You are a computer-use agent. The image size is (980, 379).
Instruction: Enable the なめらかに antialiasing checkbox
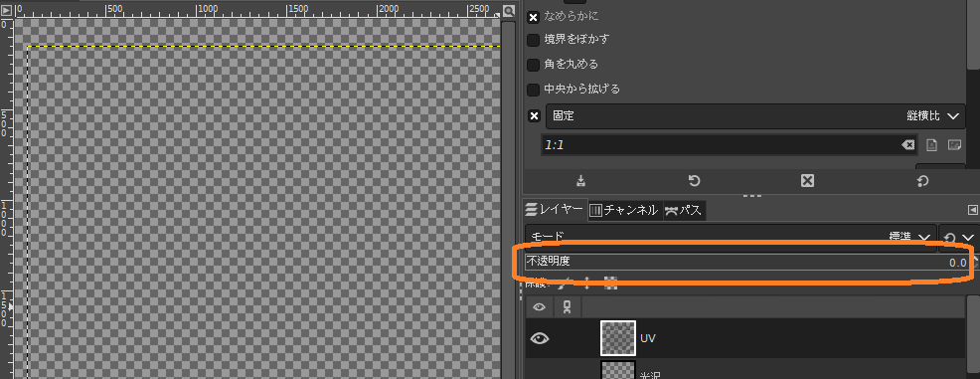[x=533, y=17]
